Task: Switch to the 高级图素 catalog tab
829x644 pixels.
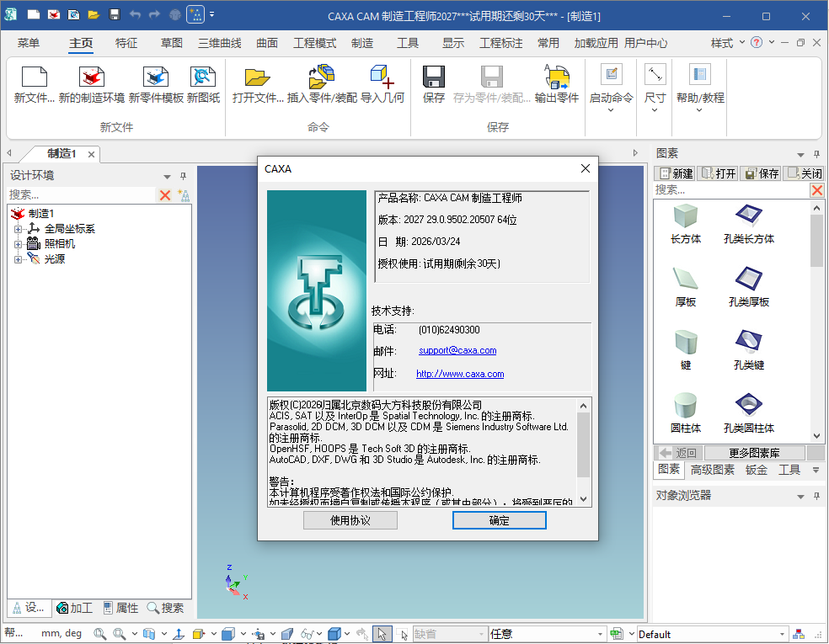Action: coord(712,470)
